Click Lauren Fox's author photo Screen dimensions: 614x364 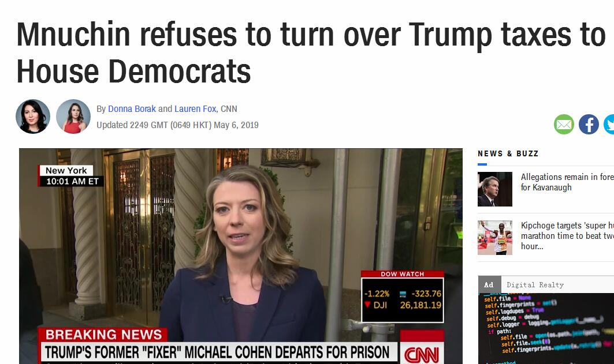tap(73, 117)
